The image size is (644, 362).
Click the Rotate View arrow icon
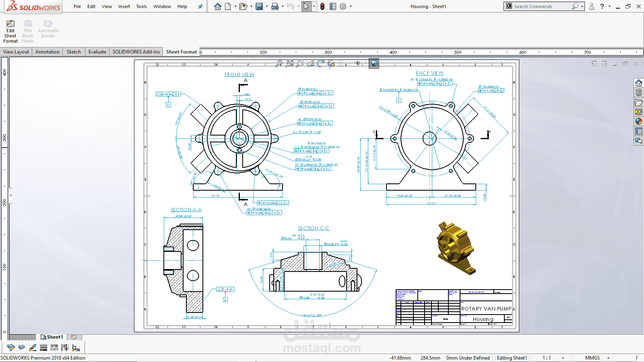pyautogui.click(x=320, y=64)
